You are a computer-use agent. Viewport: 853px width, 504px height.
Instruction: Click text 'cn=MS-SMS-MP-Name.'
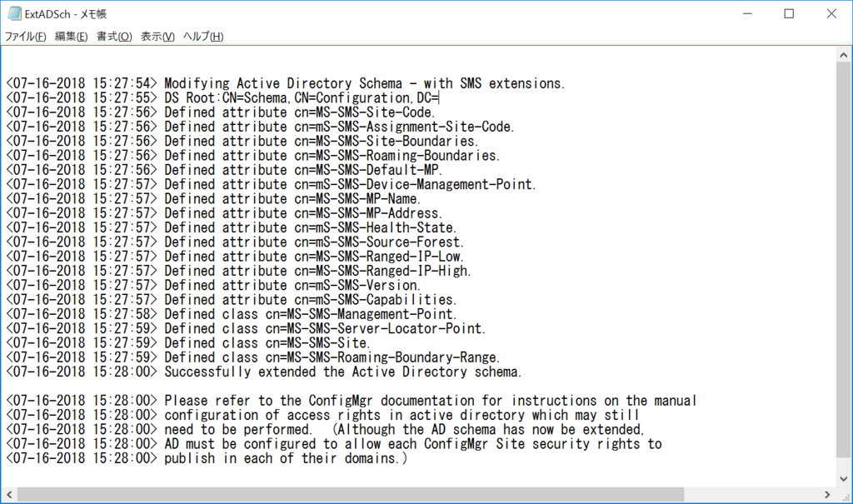tap(357, 198)
